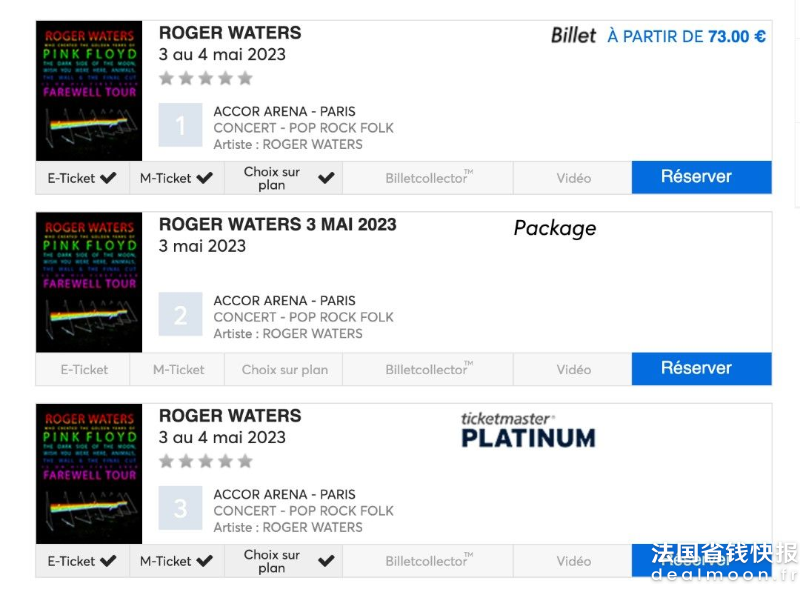Click the M-Ticket checkmark in first listing

tap(204, 178)
